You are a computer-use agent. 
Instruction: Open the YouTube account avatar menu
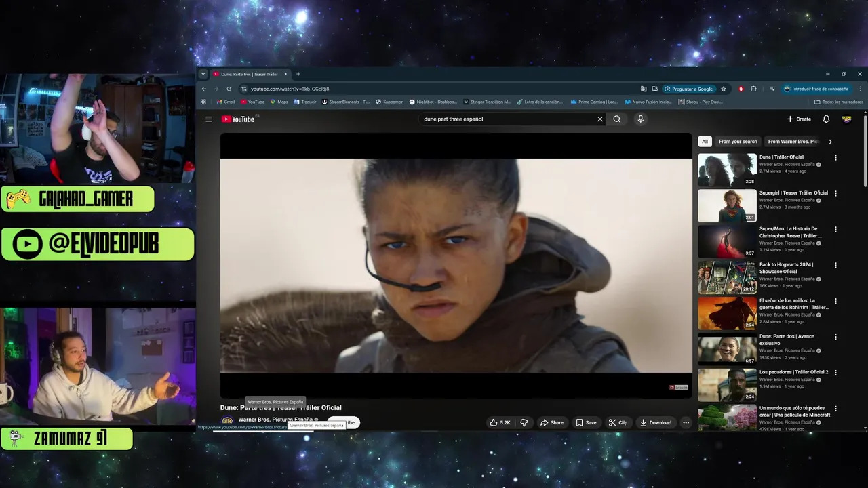click(846, 119)
